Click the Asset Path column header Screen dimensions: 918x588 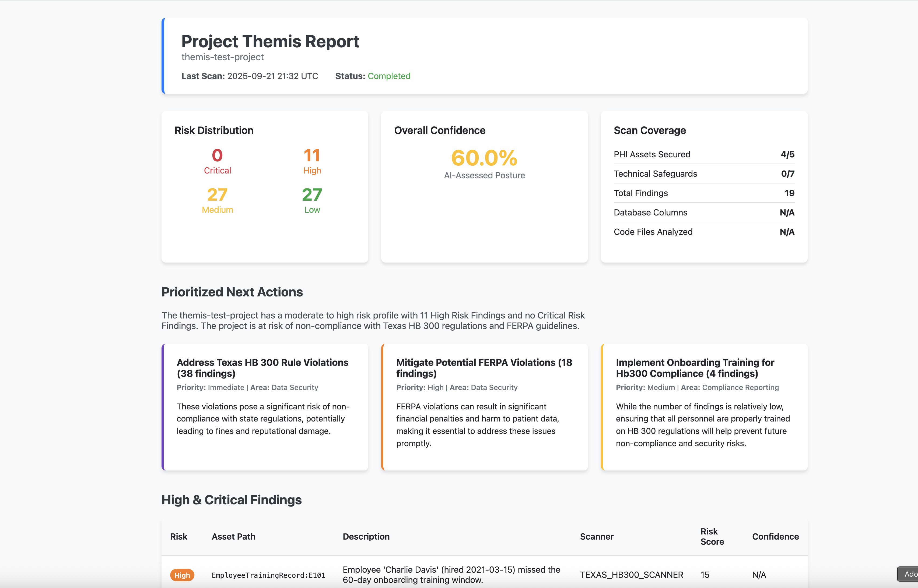pyautogui.click(x=233, y=536)
